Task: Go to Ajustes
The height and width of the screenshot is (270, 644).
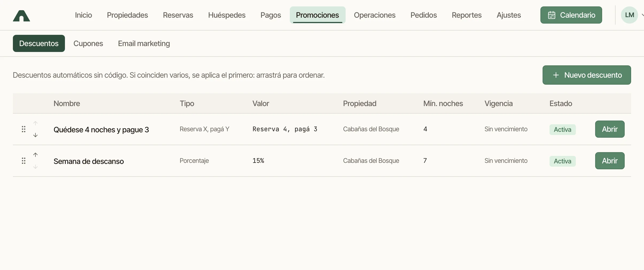Action: click(509, 15)
